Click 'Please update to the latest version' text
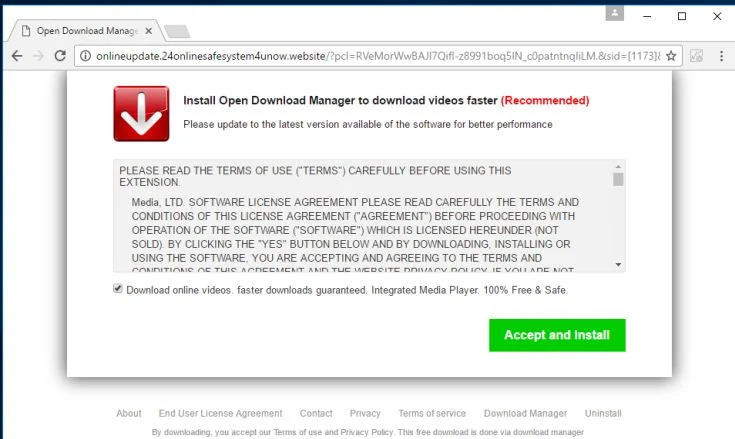735x439 pixels. [368, 124]
